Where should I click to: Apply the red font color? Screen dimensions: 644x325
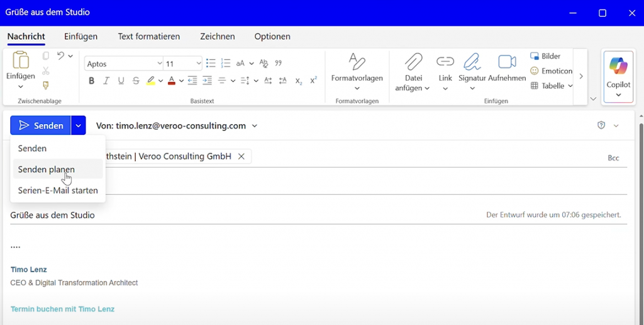(x=172, y=81)
